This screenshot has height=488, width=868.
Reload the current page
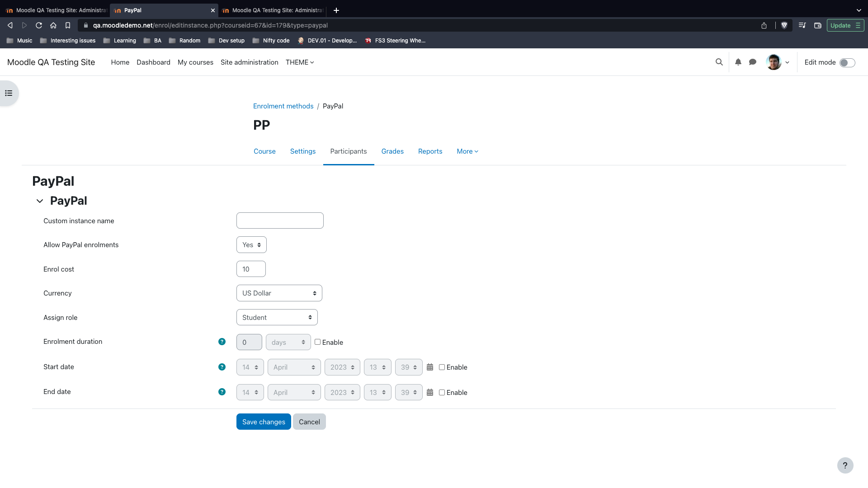39,25
